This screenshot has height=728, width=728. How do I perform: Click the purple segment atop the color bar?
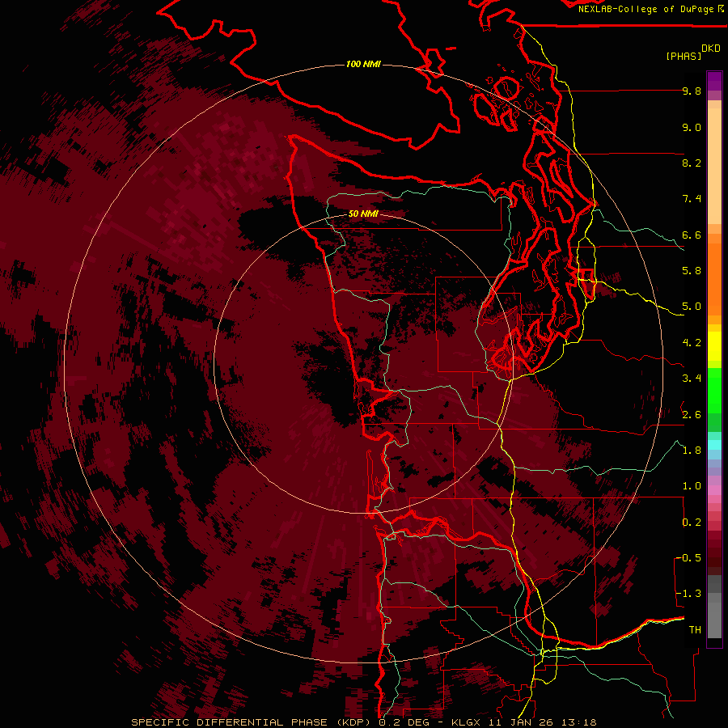tap(714, 81)
